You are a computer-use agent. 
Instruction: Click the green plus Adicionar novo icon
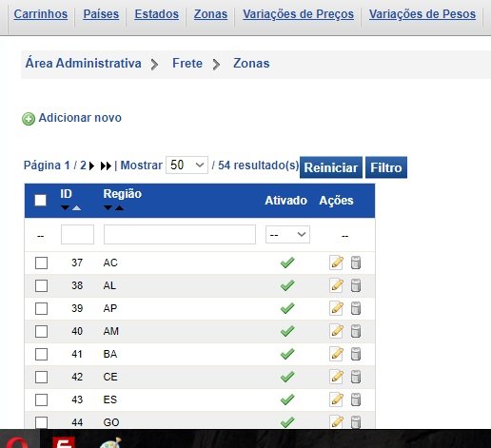pos(29,119)
